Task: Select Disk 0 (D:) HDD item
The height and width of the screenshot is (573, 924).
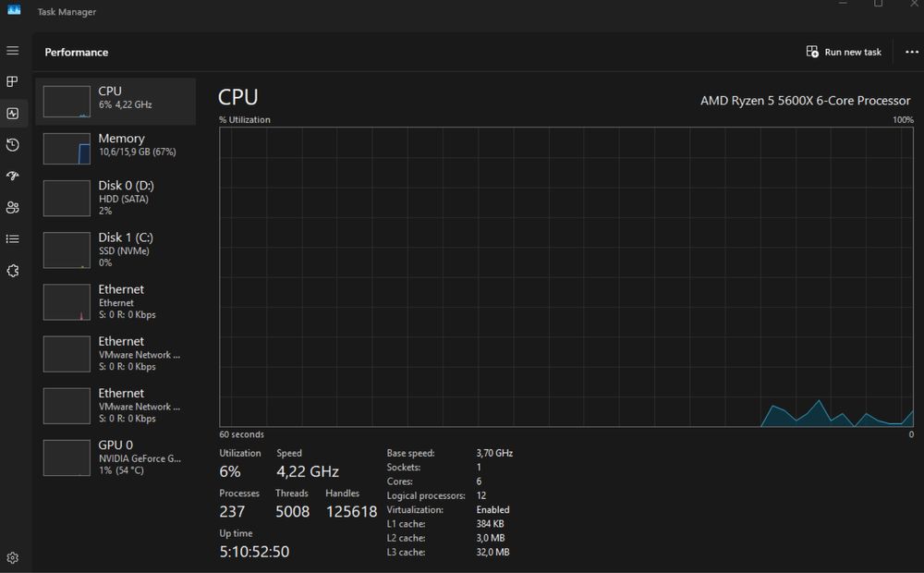Action: coord(115,198)
